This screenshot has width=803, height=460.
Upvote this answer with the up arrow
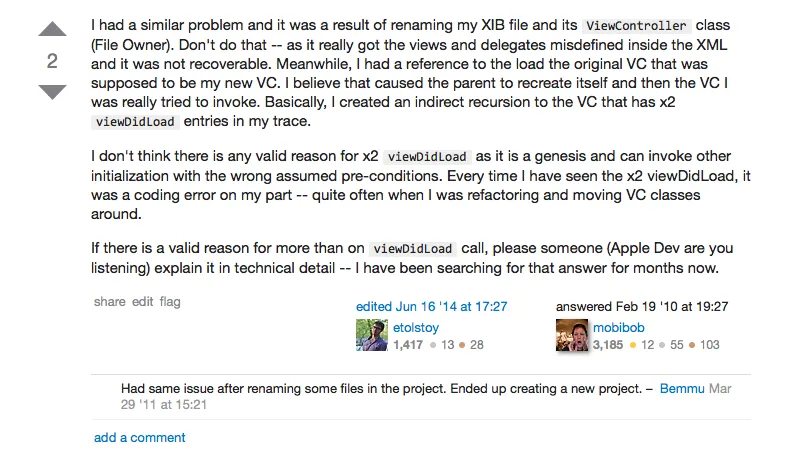point(51,30)
